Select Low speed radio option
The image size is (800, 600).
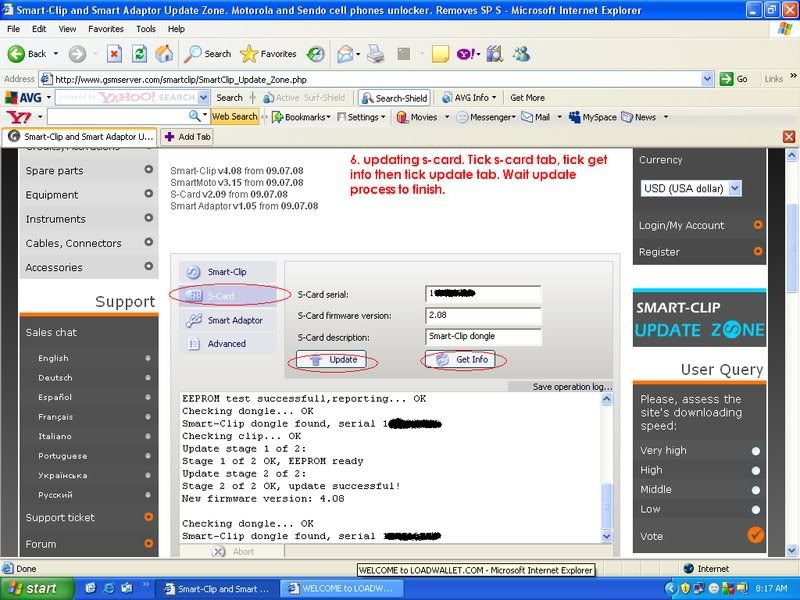point(756,509)
